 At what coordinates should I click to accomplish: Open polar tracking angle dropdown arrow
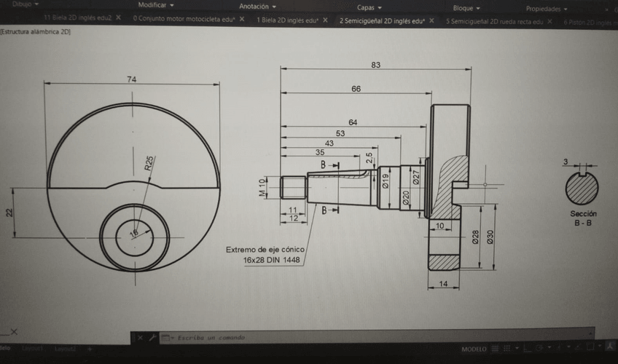pos(549,347)
